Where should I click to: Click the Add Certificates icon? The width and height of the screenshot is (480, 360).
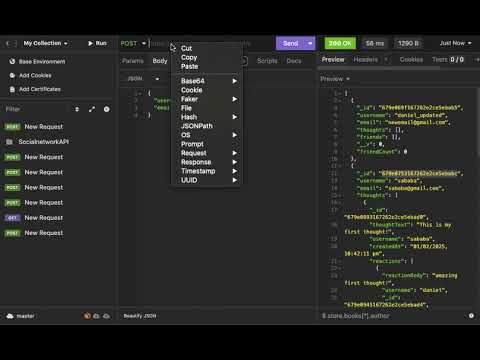(x=12, y=89)
